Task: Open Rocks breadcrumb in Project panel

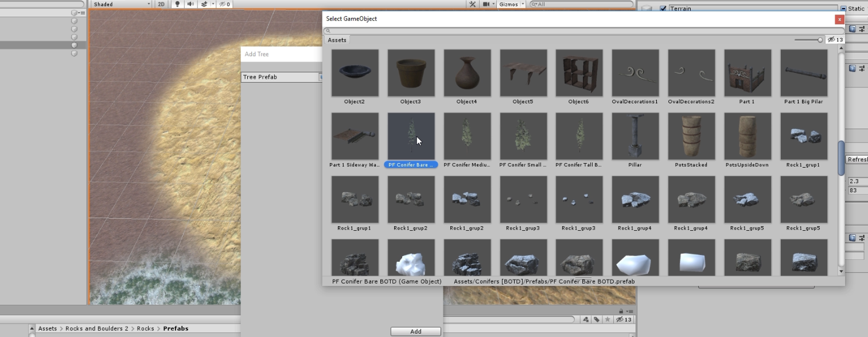Action: [x=146, y=328]
